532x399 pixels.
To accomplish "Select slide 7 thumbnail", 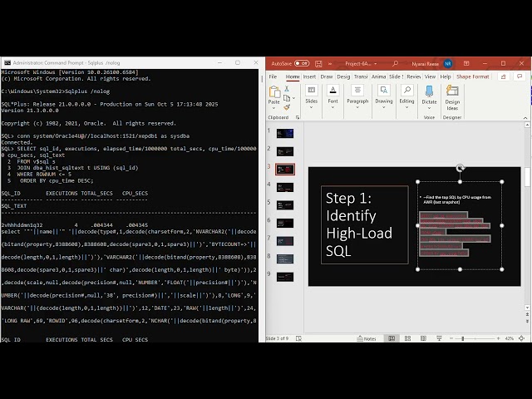I will click(x=285, y=241).
